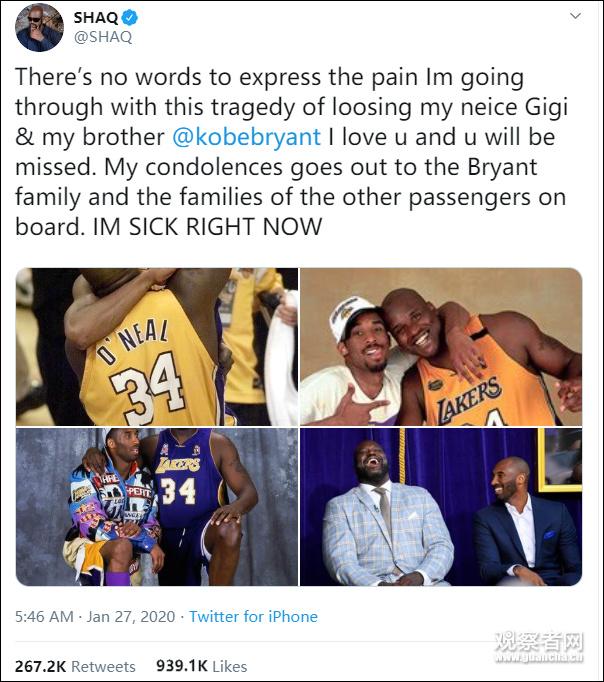This screenshot has width=604, height=682.
Task: View the 267.2K Retweets list
Action: [x=75, y=666]
